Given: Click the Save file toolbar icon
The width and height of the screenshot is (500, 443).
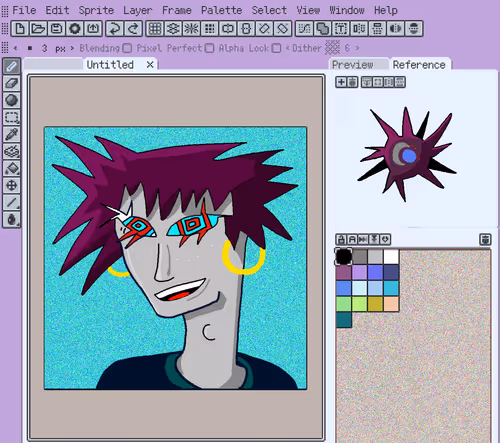Looking at the screenshot, I should pyautogui.click(x=56, y=29).
